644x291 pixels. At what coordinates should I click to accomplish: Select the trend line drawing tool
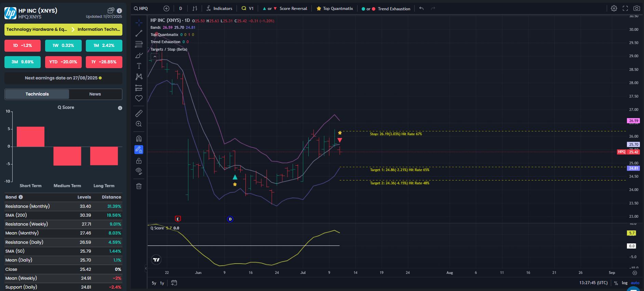point(139,34)
